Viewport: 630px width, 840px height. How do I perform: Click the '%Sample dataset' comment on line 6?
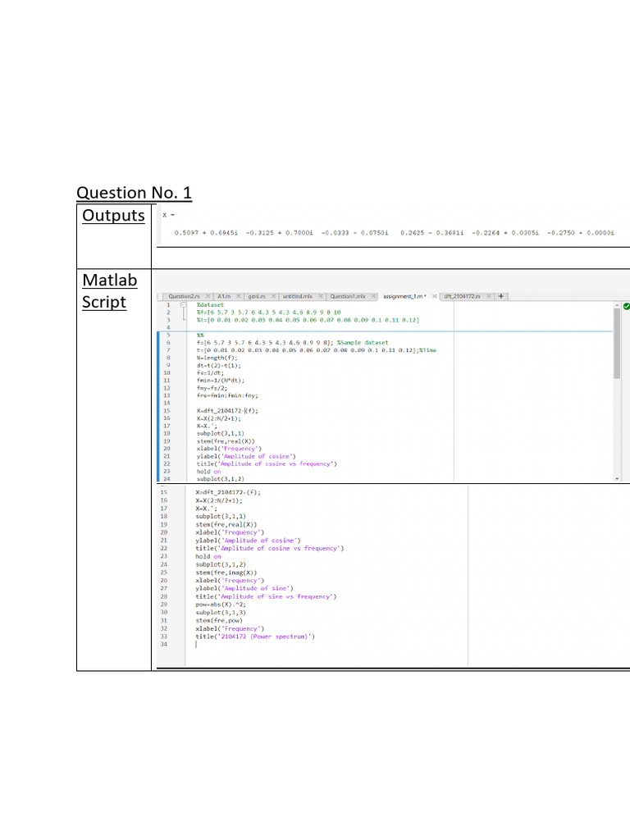click(363, 343)
